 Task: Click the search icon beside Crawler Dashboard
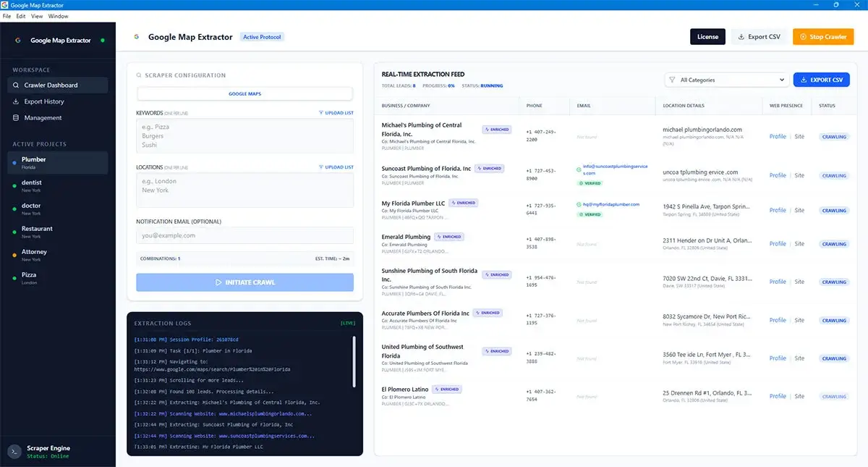[x=17, y=85]
